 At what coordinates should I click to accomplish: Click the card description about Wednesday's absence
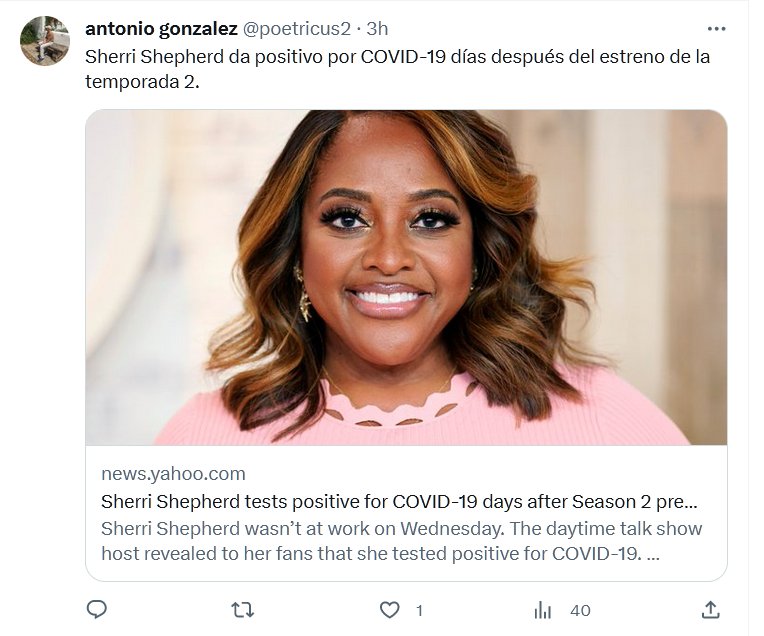point(401,541)
